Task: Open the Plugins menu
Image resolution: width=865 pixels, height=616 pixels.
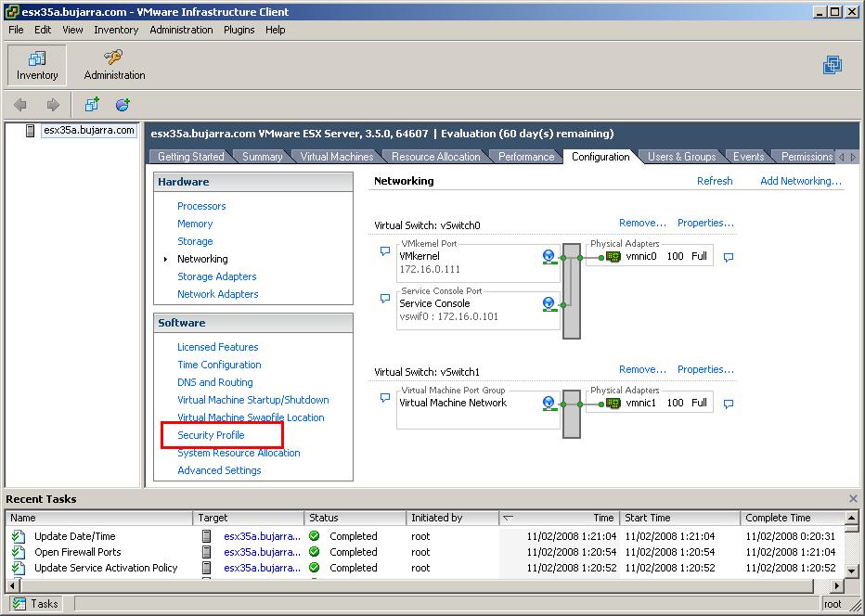Action: coord(239,30)
